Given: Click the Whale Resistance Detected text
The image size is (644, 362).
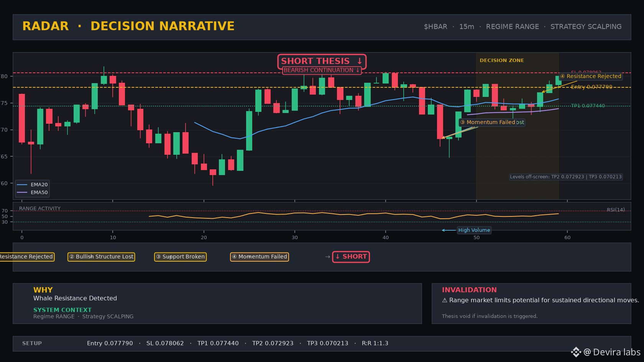Looking at the screenshot, I should [75, 298].
